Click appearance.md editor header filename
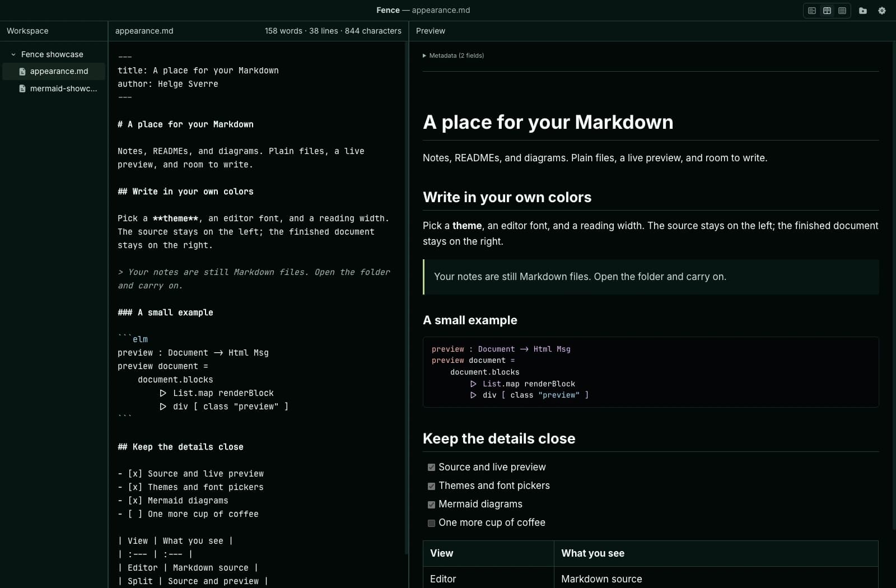The height and width of the screenshot is (588, 896). point(144,31)
